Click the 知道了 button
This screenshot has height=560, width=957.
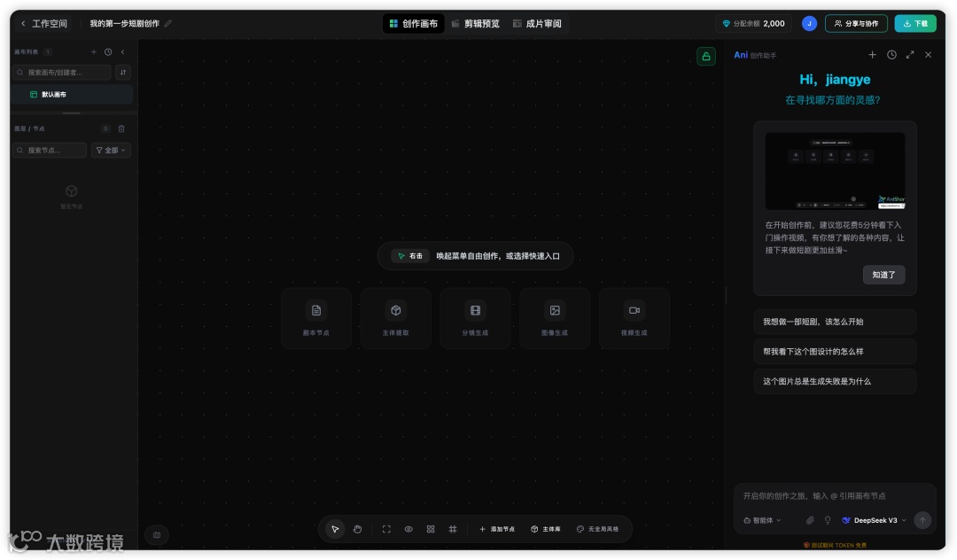tap(883, 275)
